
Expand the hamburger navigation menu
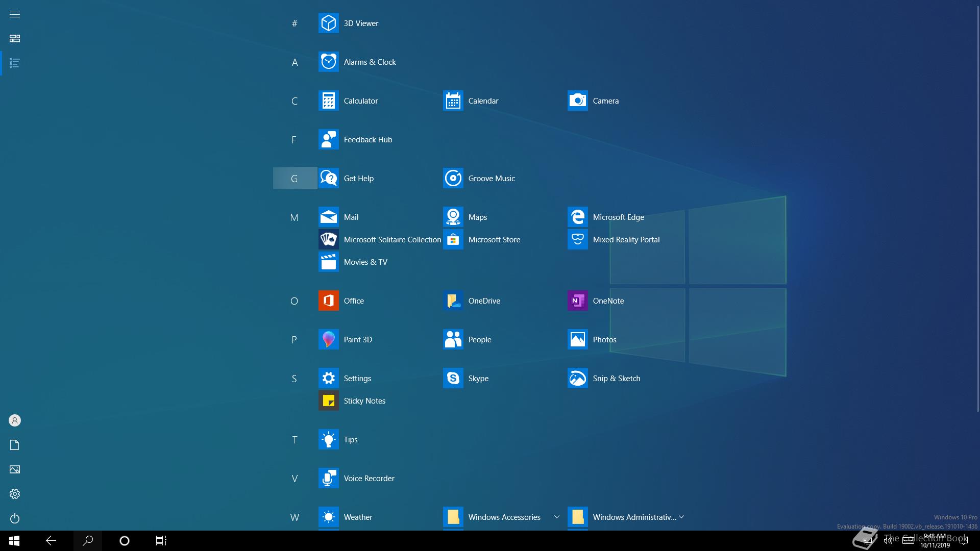(x=15, y=14)
